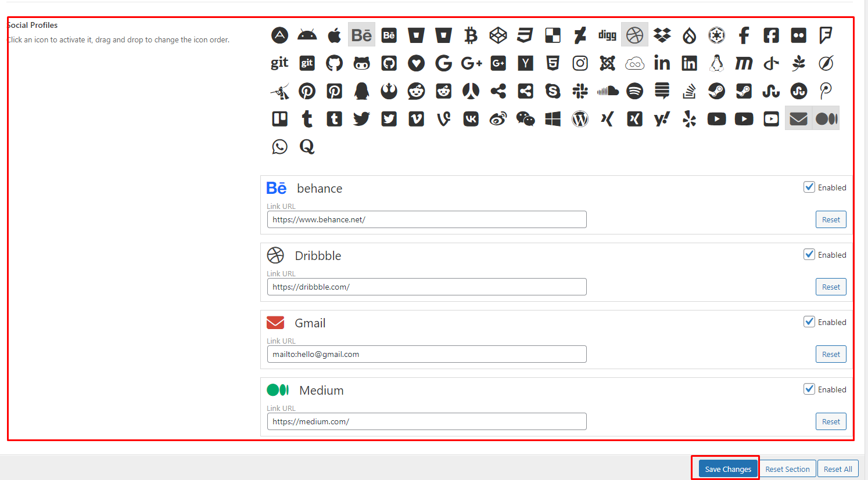868x480 pixels.
Task: Reset the Dribbble link URL
Action: [x=831, y=287]
